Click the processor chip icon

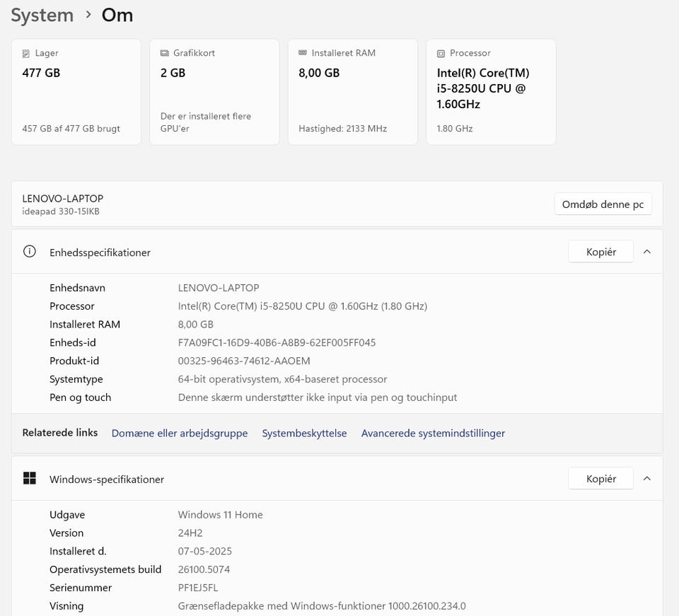click(x=441, y=54)
